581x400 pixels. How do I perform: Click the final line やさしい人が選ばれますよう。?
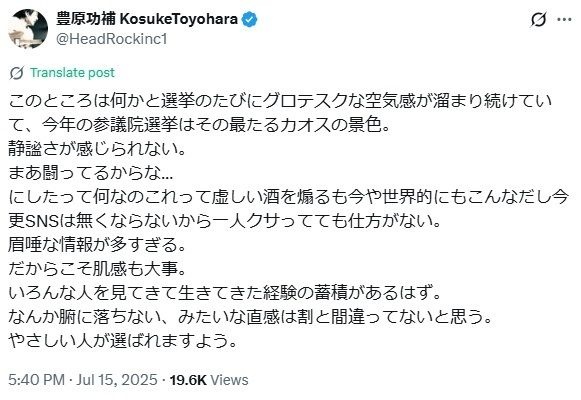[x=123, y=341]
